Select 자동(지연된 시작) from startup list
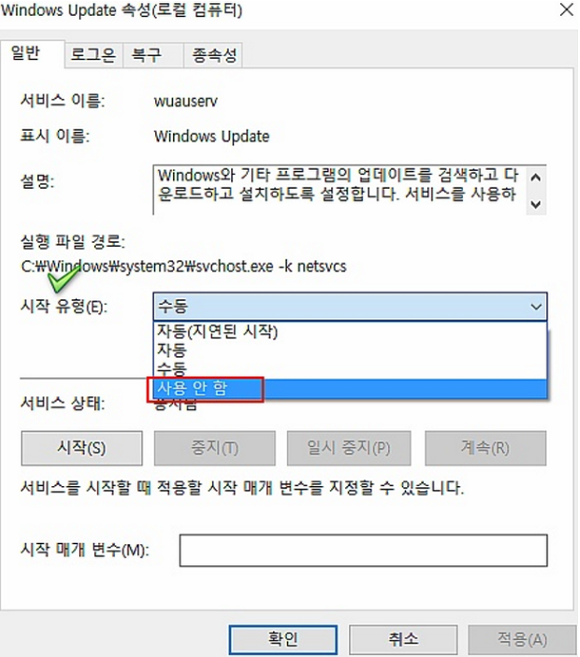The image size is (580, 657). (350, 331)
